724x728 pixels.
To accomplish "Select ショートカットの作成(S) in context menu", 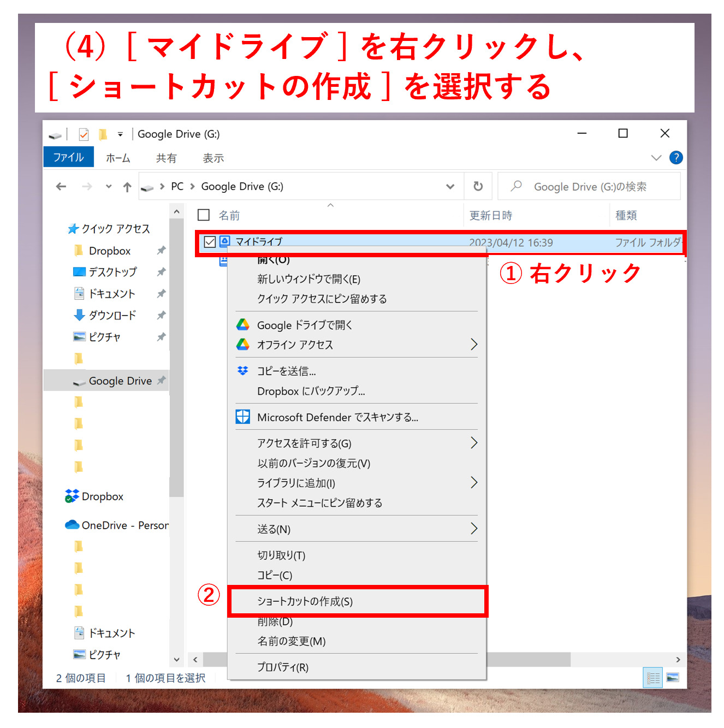I will click(356, 601).
